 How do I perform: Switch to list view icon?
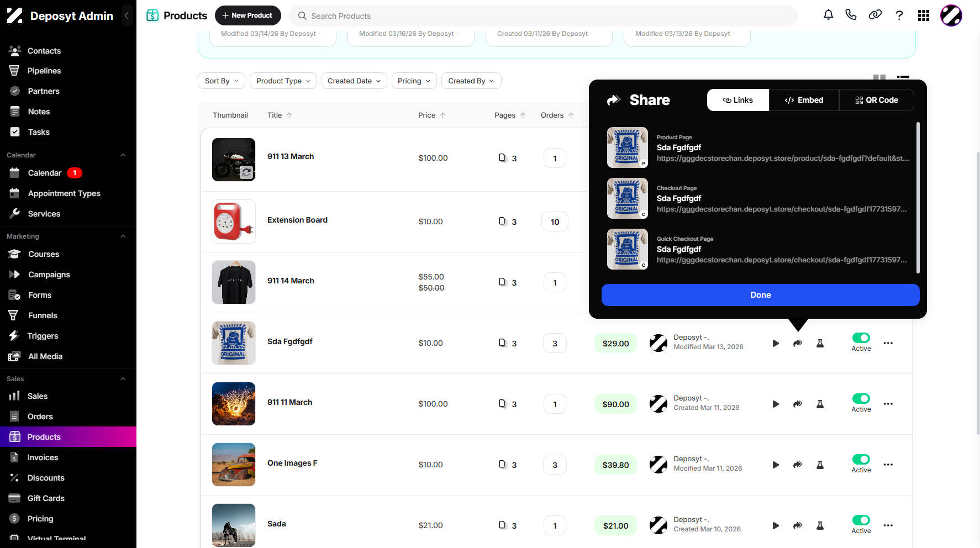(903, 78)
